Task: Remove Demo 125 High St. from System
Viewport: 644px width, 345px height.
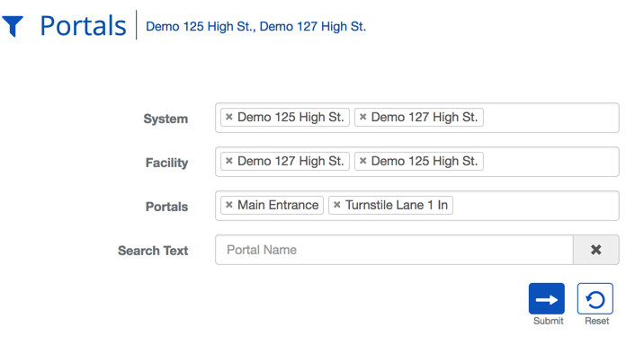Action: [229, 117]
